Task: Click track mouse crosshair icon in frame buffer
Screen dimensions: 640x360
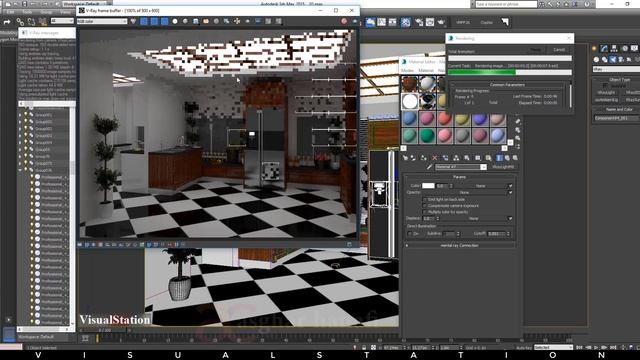Action: tap(237, 21)
